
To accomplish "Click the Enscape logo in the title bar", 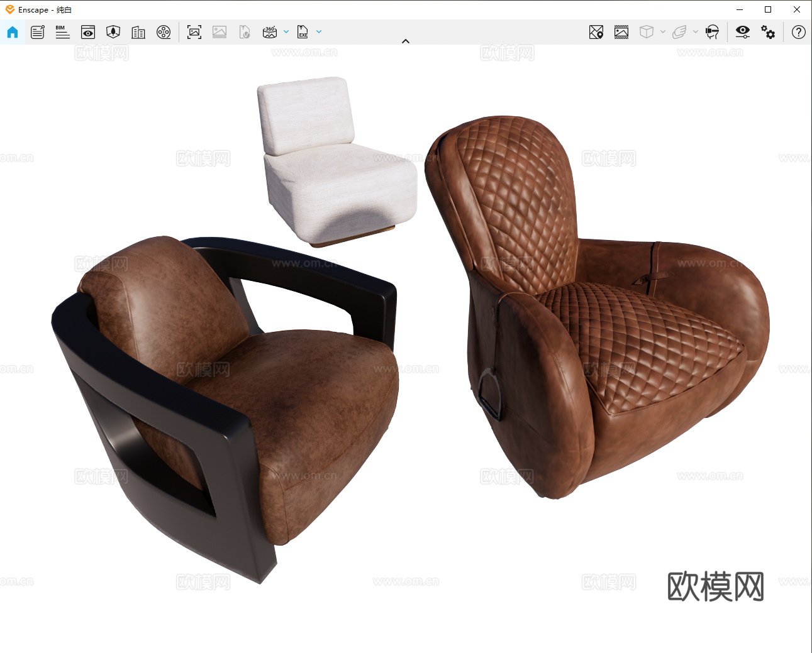I will (x=9, y=9).
